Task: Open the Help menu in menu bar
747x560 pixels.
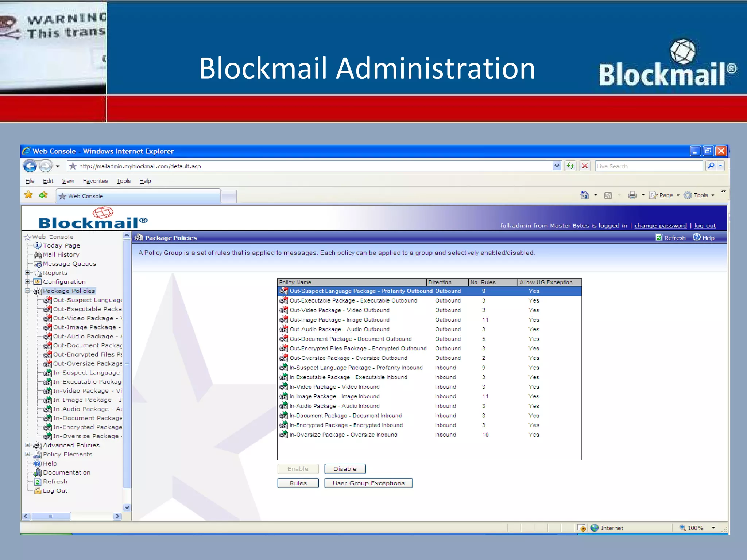Action: pyautogui.click(x=145, y=181)
